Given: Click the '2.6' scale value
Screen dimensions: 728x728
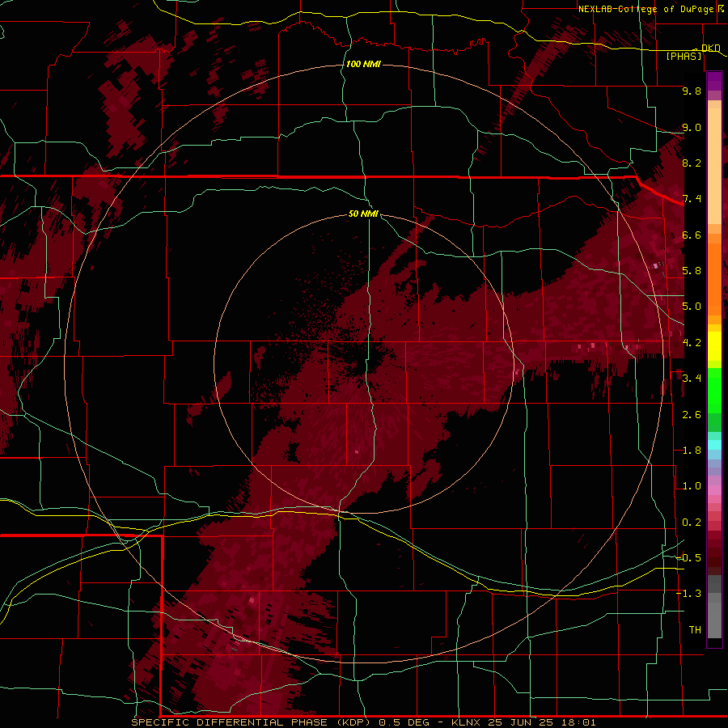Looking at the screenshot, I should click(x=692, y=414).
